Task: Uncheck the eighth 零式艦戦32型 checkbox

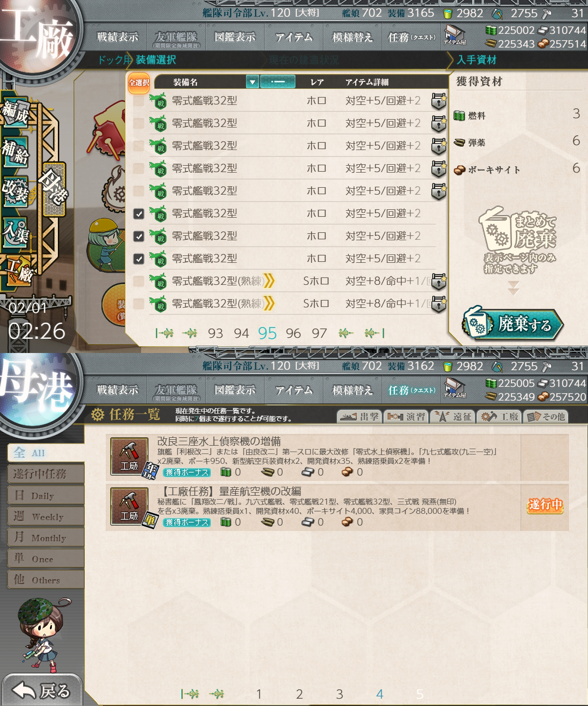Action: click(x=139, y=259)
